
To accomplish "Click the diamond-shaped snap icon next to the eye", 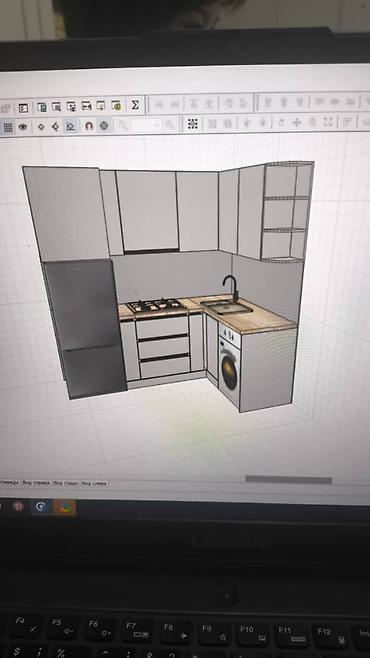I will (40, 126).
